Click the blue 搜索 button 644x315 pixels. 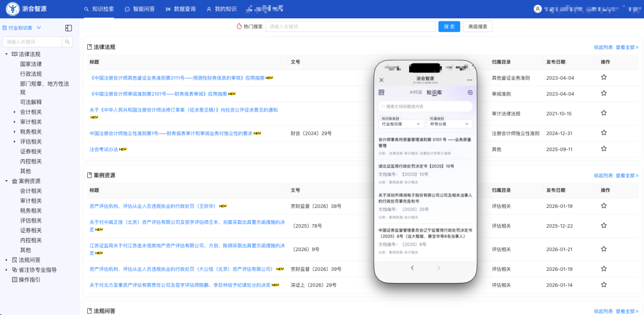449,26
